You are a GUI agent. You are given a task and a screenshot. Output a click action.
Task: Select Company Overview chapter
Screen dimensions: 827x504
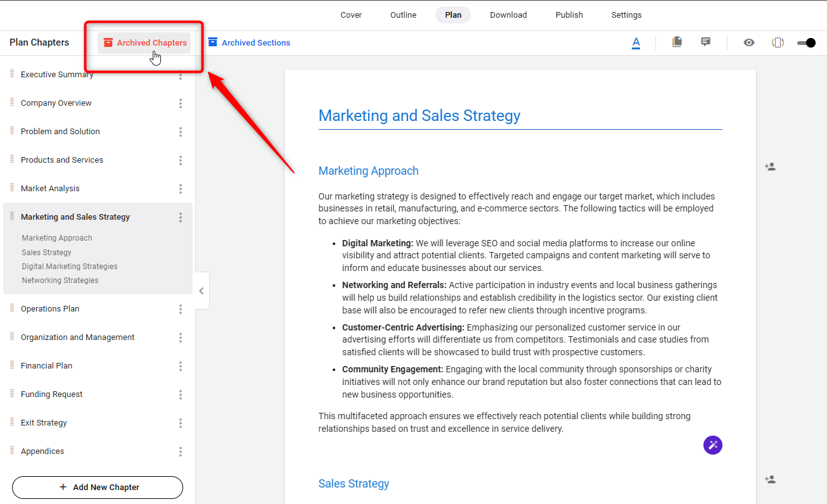56,103
